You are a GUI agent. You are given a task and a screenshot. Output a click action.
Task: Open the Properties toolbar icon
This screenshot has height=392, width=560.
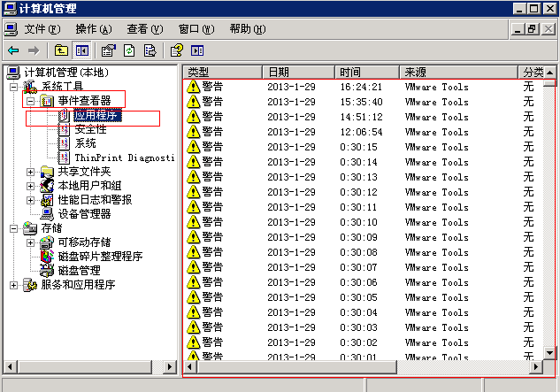click(x=109, y=50)
